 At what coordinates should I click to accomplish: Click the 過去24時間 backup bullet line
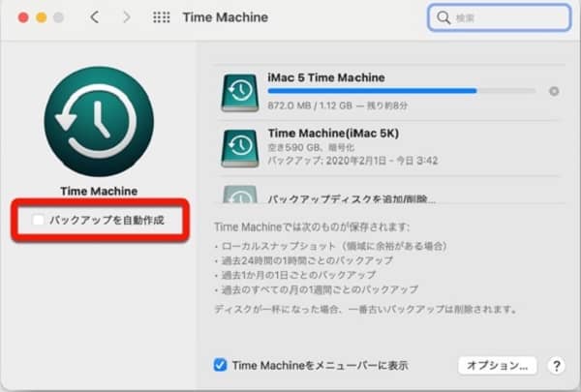pos(303,260)
